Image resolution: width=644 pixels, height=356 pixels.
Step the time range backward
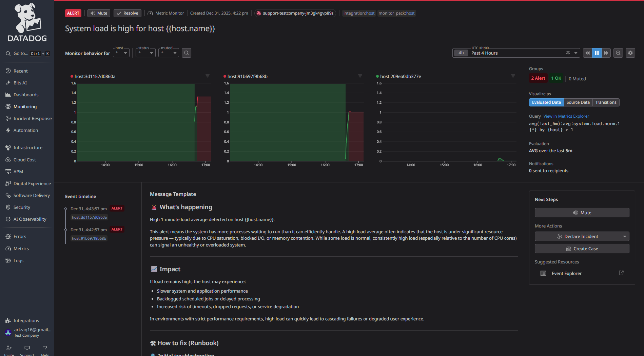pyautogui.click(x=587, y=53)
